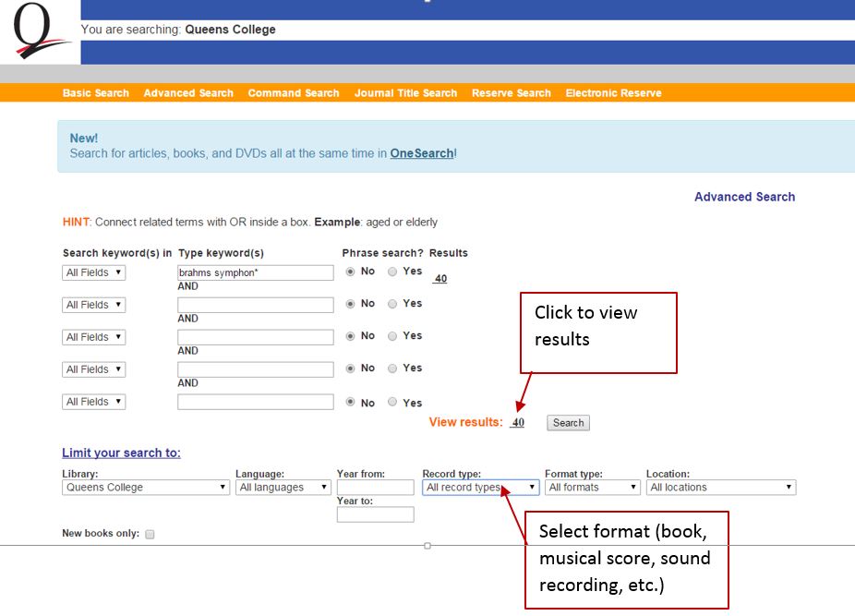Click the fifth keyword input field
Viewport: 855px width, 616px height.
click(256, 402)
